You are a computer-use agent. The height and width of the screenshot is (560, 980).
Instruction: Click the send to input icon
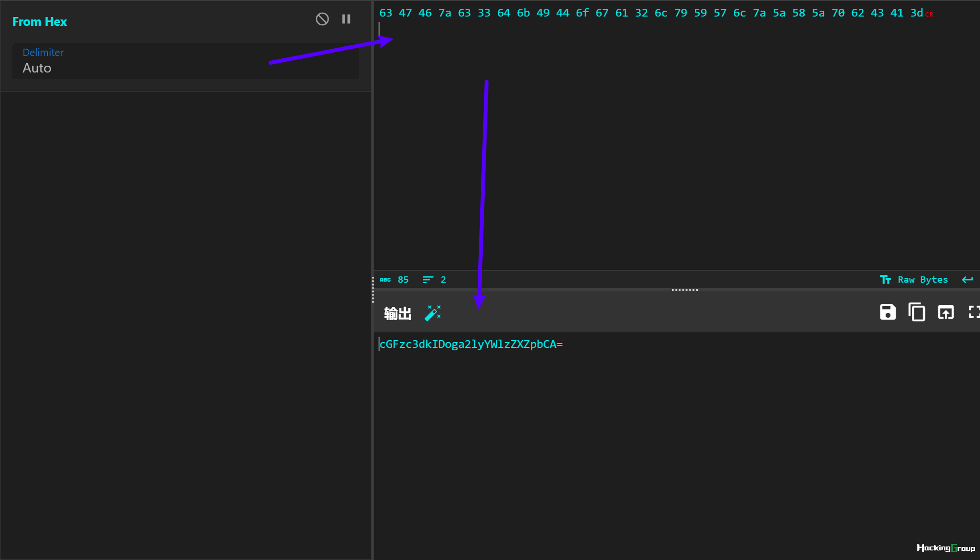pos(945,312)
